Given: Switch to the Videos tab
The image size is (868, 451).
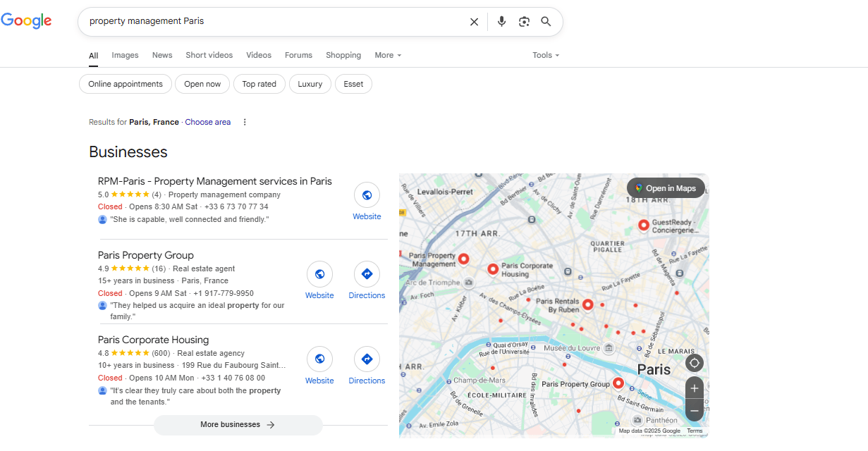Looking at the screenshot, I should tap(259, 55).
